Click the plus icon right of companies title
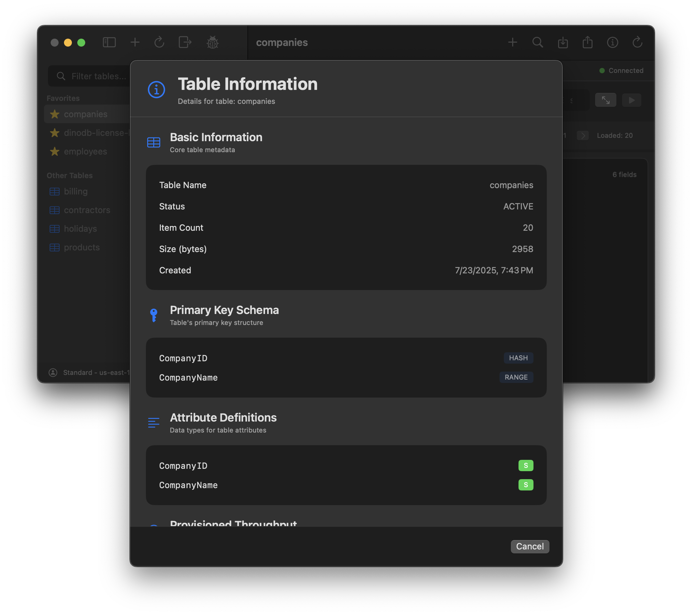692x616 pixels. [512, 42]
